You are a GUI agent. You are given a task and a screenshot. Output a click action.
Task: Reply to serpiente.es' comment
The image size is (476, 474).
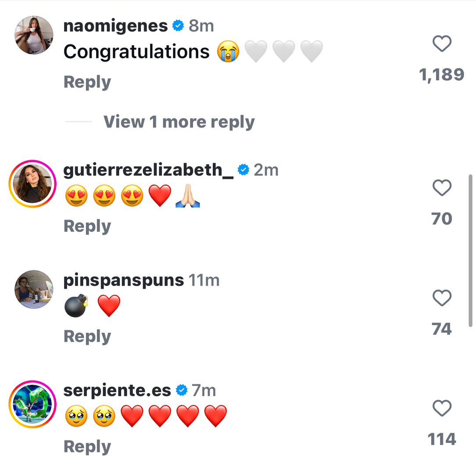tap(87, 446)
